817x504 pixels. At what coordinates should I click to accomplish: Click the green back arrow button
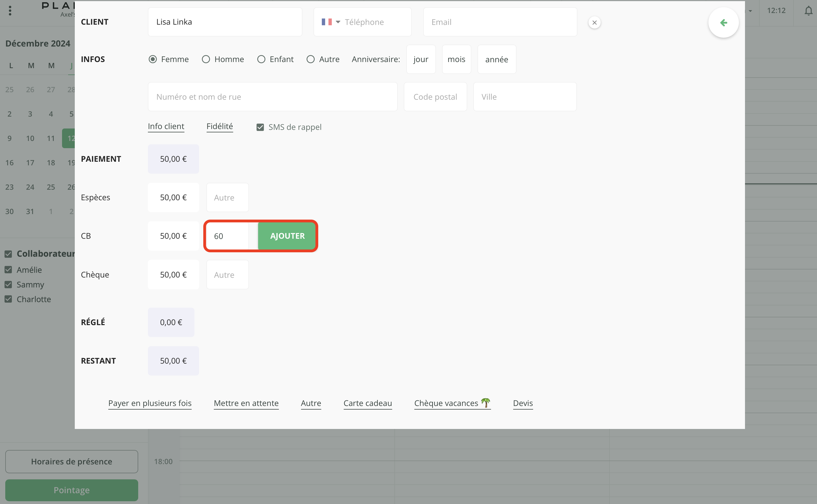[723, 23]
